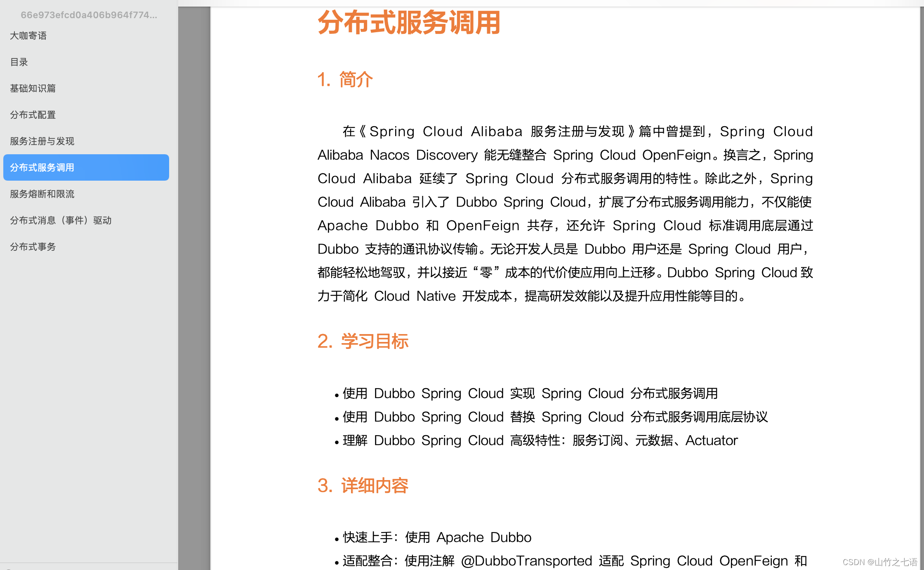Click 分布式配置 sidebar item
Screen dimensions: 924x570
point(33,114)
